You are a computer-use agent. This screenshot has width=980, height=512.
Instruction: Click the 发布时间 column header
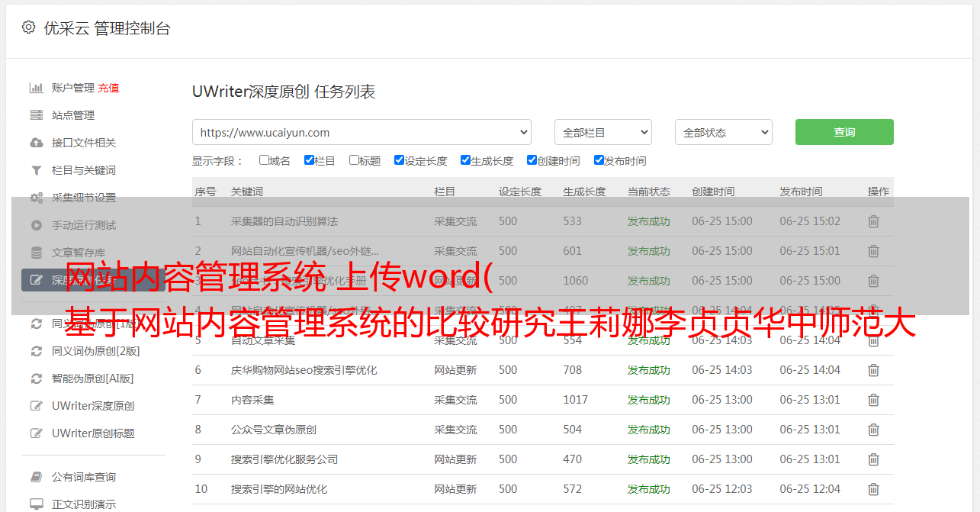[x=801, y=192]
